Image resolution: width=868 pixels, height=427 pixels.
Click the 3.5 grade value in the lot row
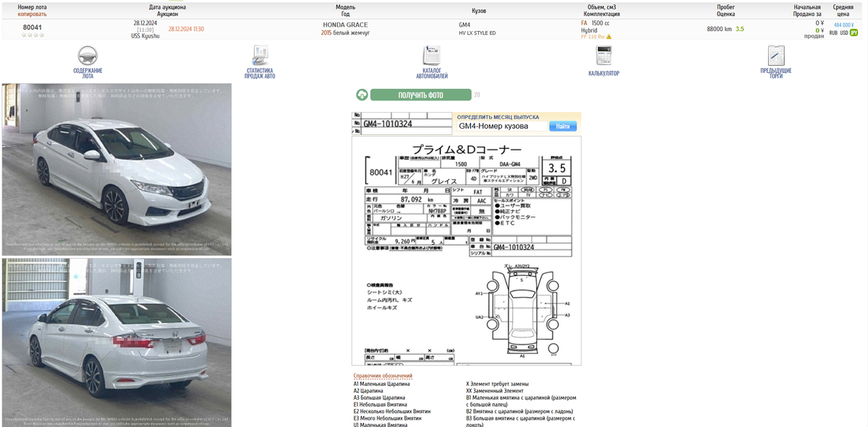(x=739, y=29)
